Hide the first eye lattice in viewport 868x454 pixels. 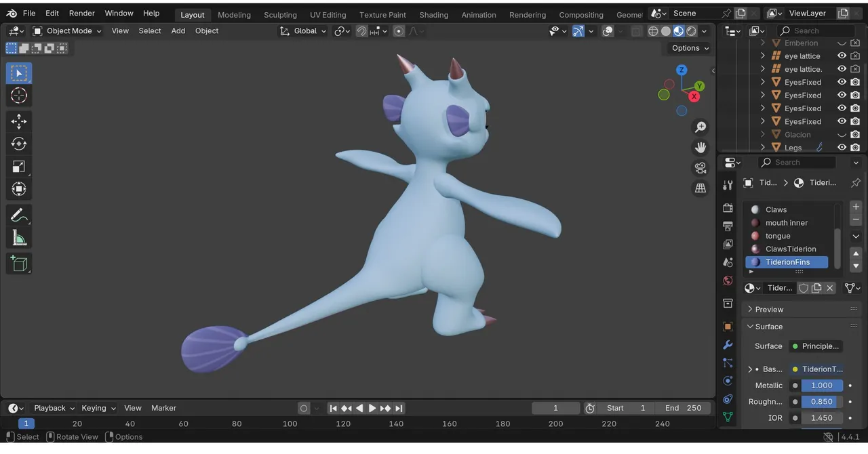[842, 56]
